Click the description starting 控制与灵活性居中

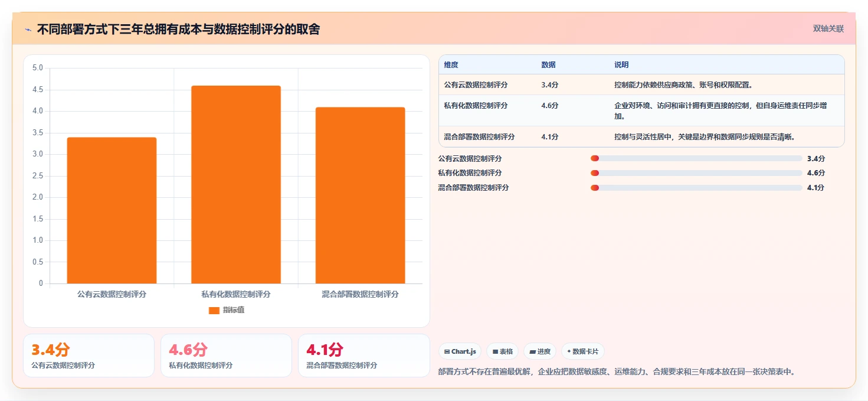[x=706, y=137]
